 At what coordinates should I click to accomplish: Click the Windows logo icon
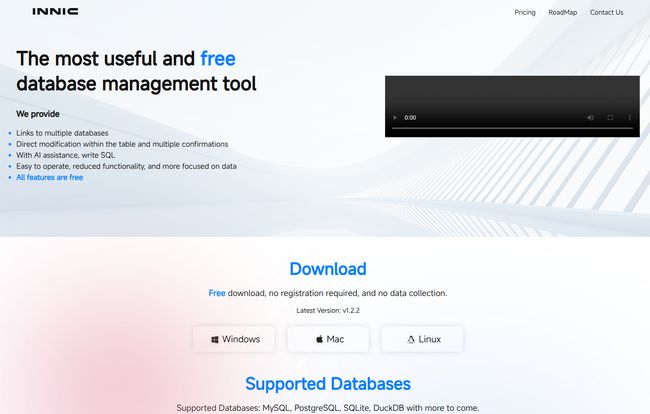pyautogui.click(x=215, y=340)
